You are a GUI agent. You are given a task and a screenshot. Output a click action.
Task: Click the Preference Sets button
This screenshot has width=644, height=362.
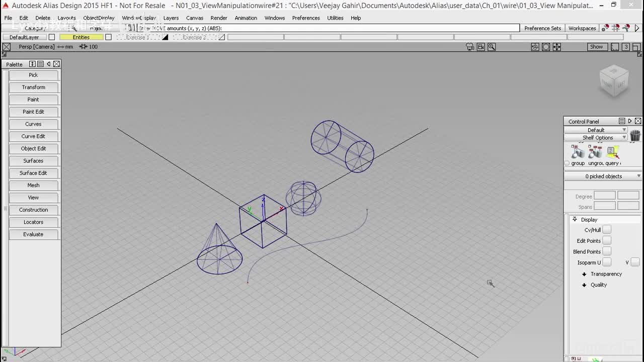tap(542, 28)
